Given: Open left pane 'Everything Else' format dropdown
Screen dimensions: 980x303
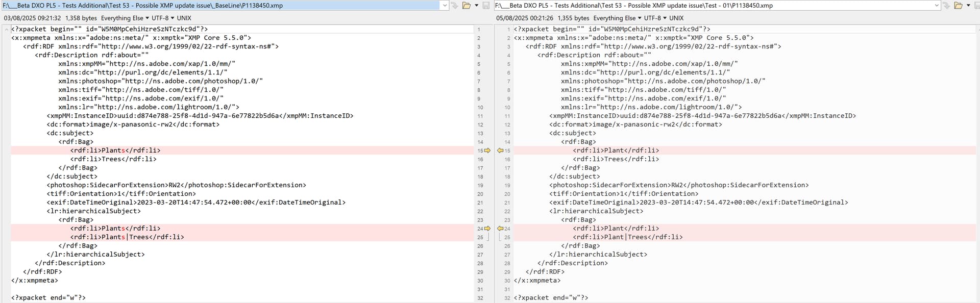Looking at the screenshot, I should [125, 18].
